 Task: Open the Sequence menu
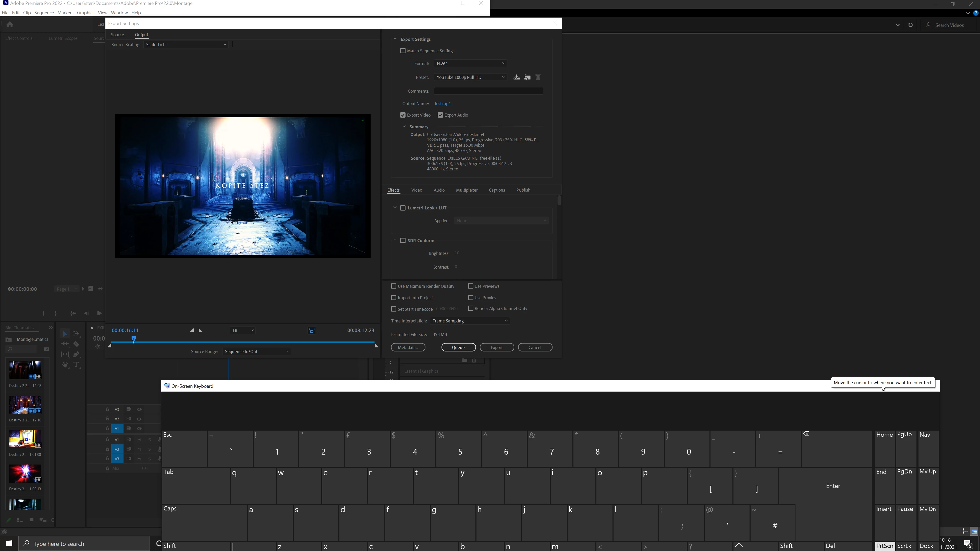44,12
